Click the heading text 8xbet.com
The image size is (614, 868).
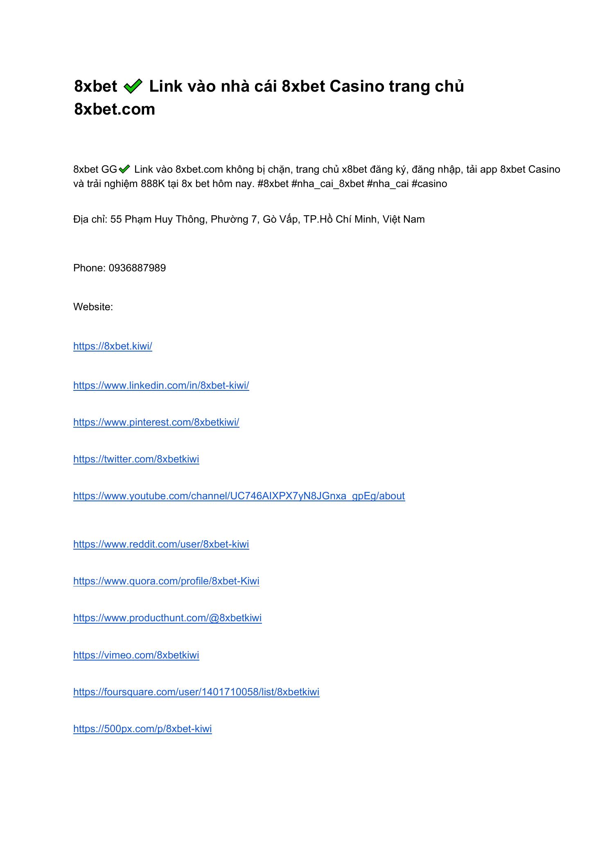coord(115,109)
